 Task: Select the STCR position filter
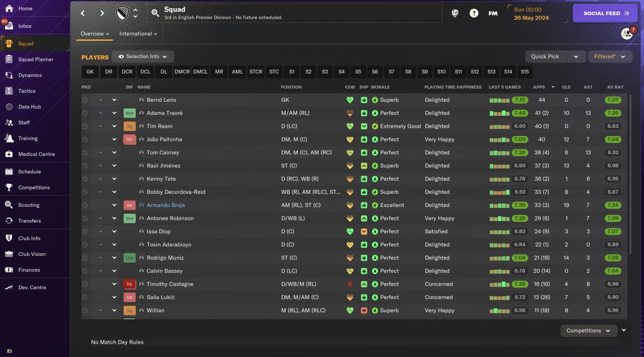point(256,72)
